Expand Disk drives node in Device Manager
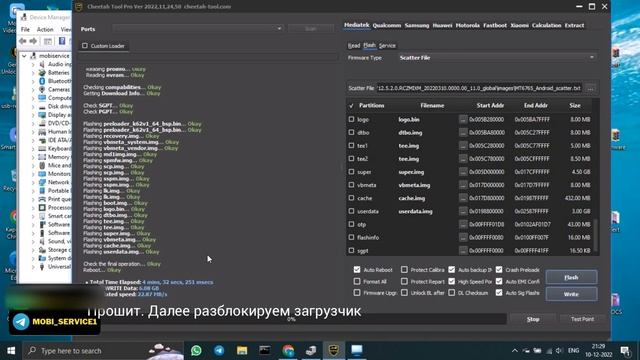This screenshot has width=640, height=360. [x=33, y=106]
